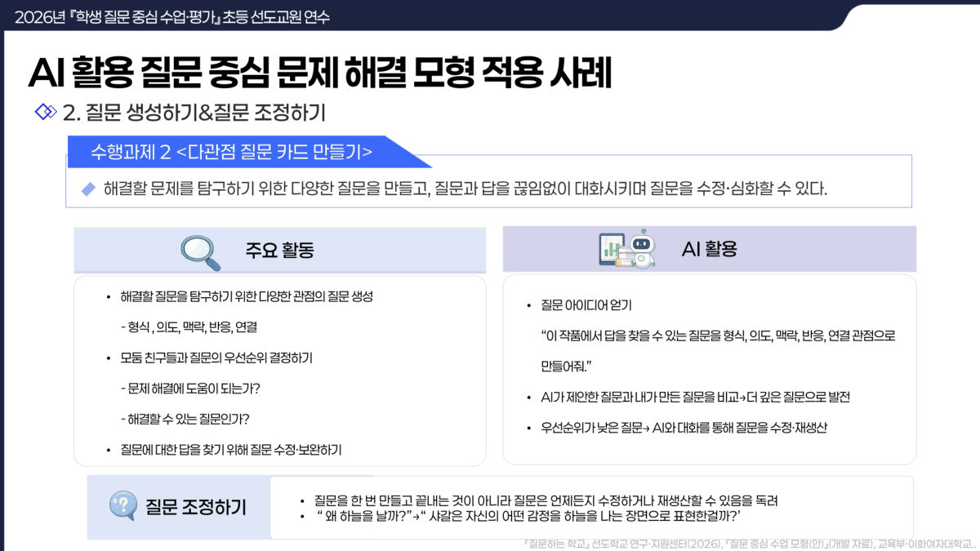Viewport: 980px width, 551px height.
Task: Click the subtitle 2. 질문 생성하기&질문 조정하기
Action: tap(194, 112)
